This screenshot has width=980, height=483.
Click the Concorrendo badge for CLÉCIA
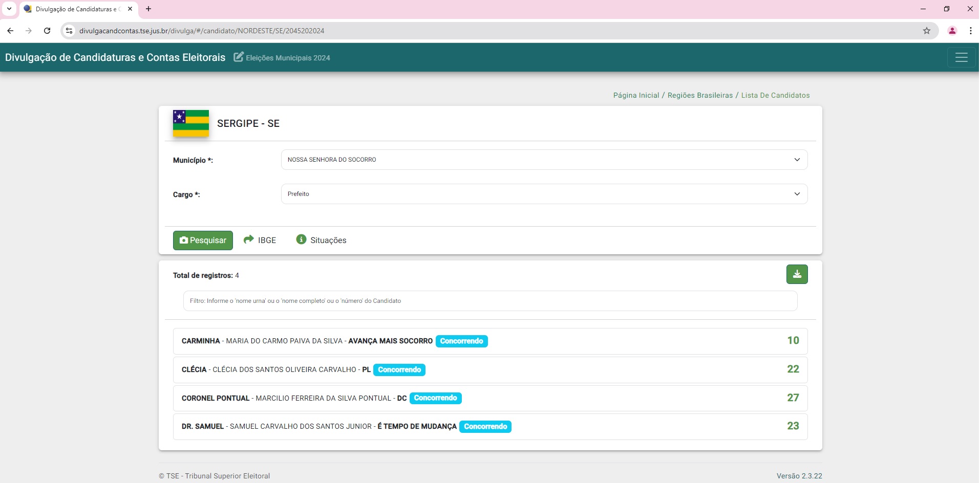tap(399, 370)
